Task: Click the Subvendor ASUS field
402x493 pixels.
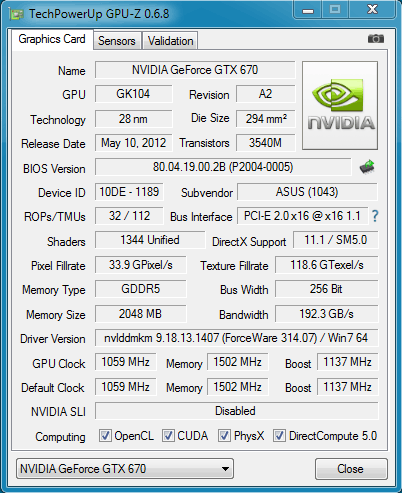Action: (307, 192)
